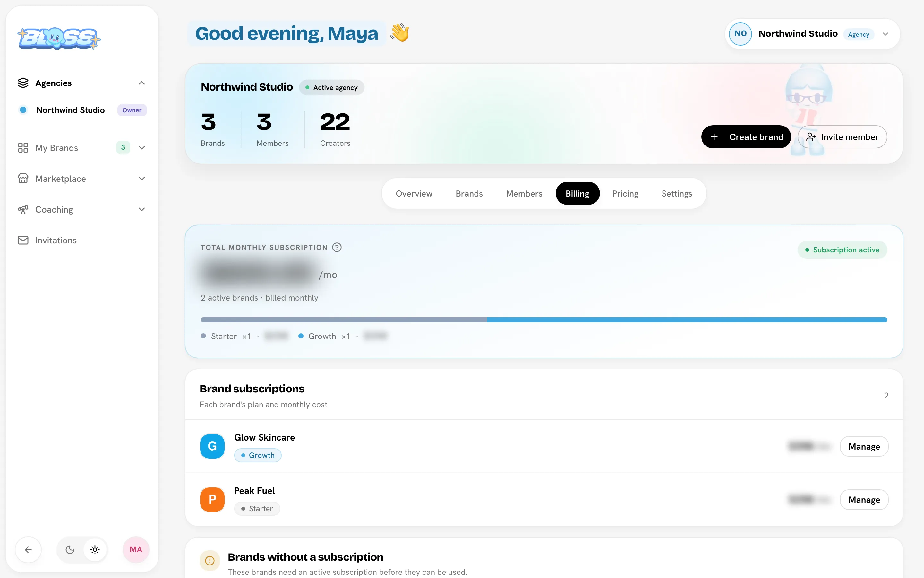Click the My Brands grid icon
This screenshot has width=924, height=578.
click(x=23, y=148)
